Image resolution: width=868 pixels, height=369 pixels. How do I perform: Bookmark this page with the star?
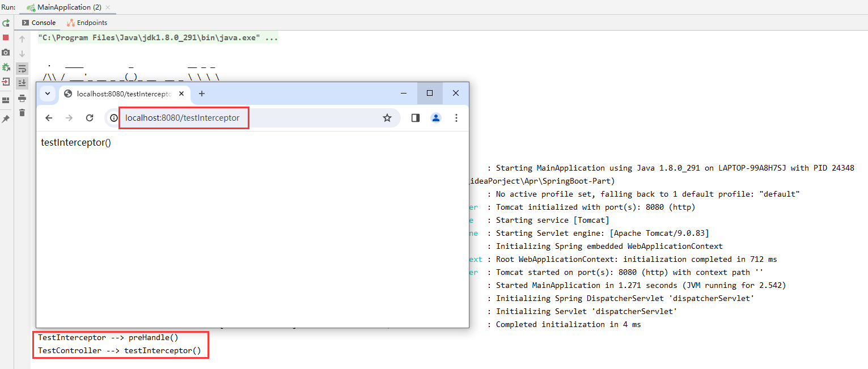pos(387,118)
